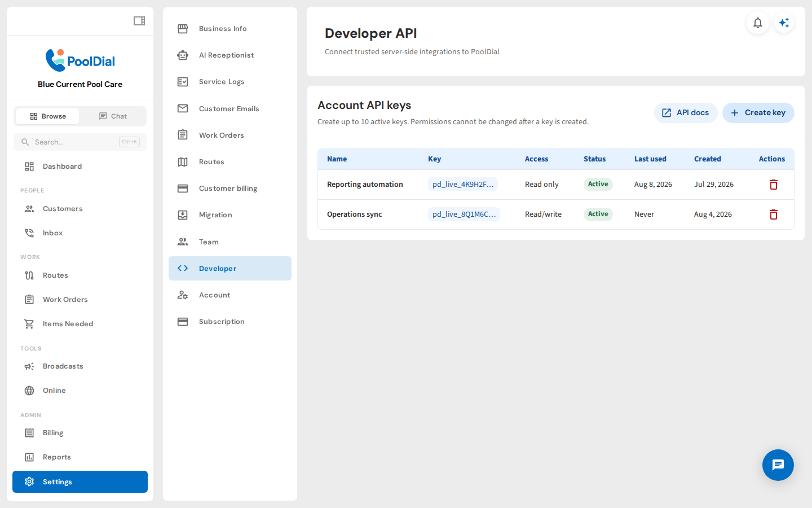Screen dimensions: 812x508
Task: Click the Developer code brackets icon
Action: point(183,268)
